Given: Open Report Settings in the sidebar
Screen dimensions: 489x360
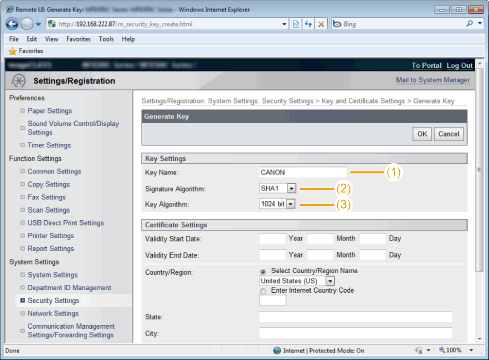Looking at the screenshot, I should pos(51,249).
